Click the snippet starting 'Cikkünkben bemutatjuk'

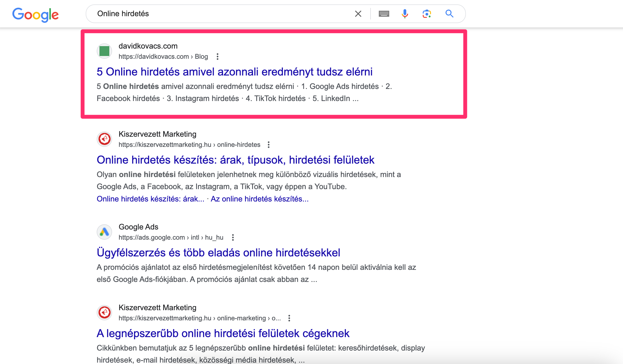(x=261, y=354)
